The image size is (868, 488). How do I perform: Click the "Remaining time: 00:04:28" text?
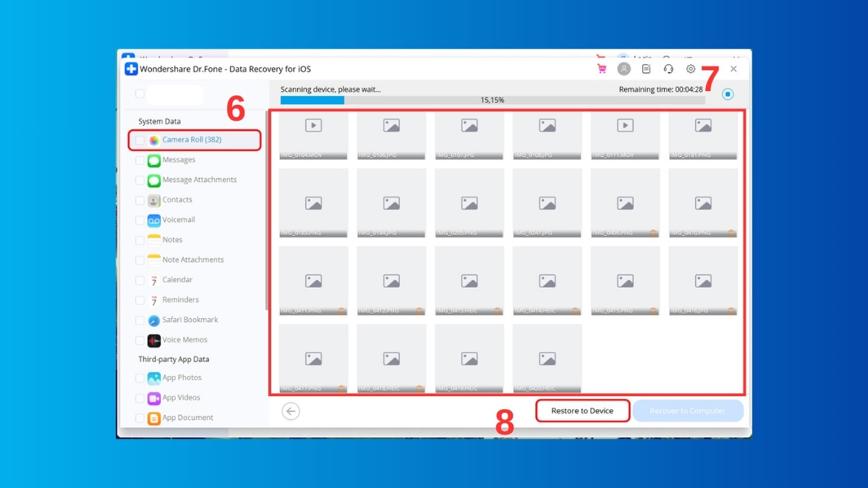660,90
